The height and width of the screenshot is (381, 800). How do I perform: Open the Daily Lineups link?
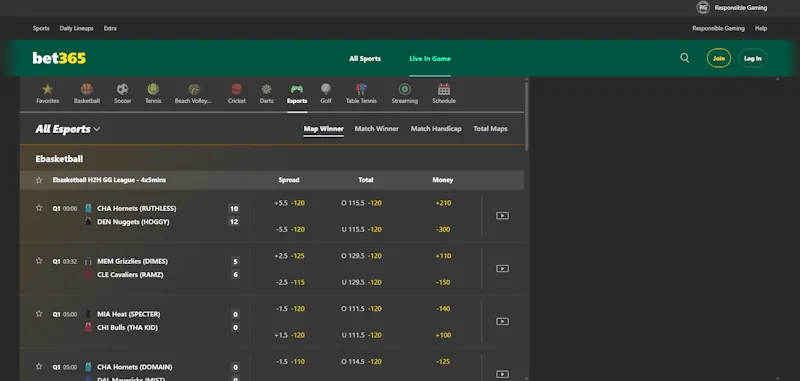77,29
